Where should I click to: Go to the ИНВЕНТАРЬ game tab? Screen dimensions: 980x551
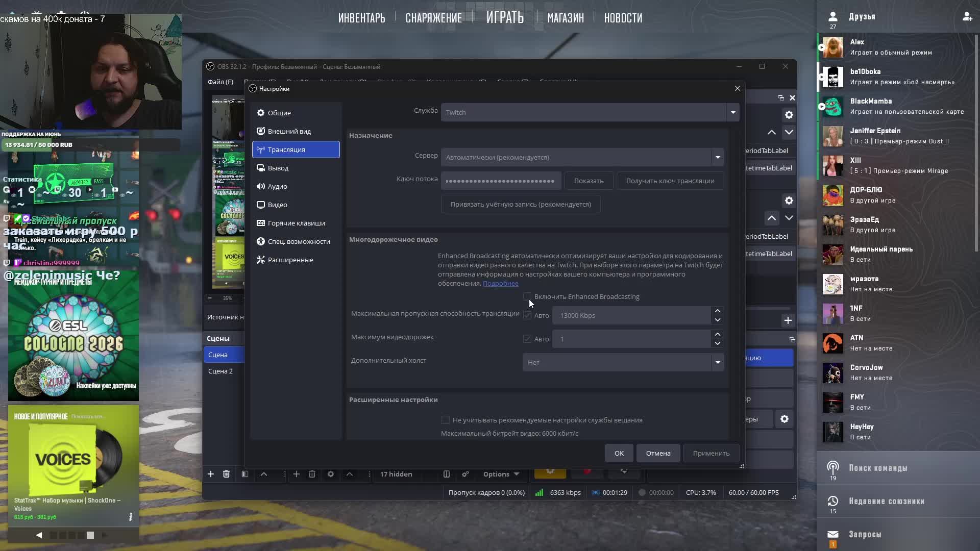[362, 18]
